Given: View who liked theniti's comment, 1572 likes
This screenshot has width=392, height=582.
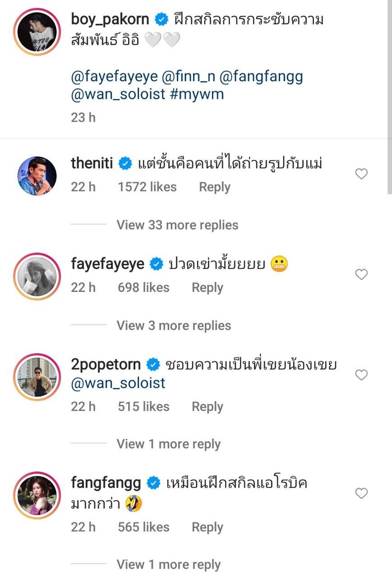Looking at the screenshot, I should point(147,187).
